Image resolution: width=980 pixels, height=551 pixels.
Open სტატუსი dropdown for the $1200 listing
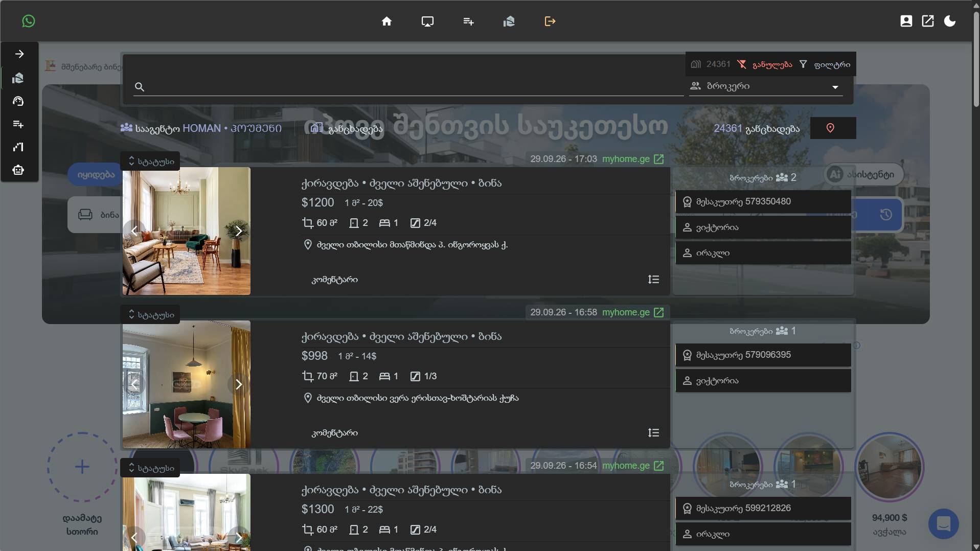(150, 162)
